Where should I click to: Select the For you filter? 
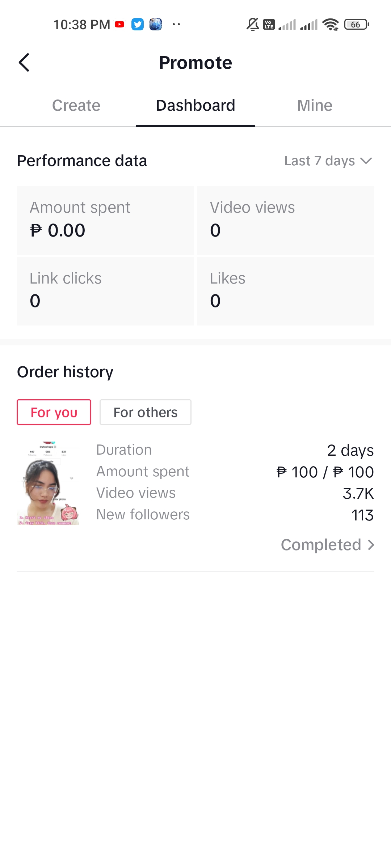click(54, 412)
